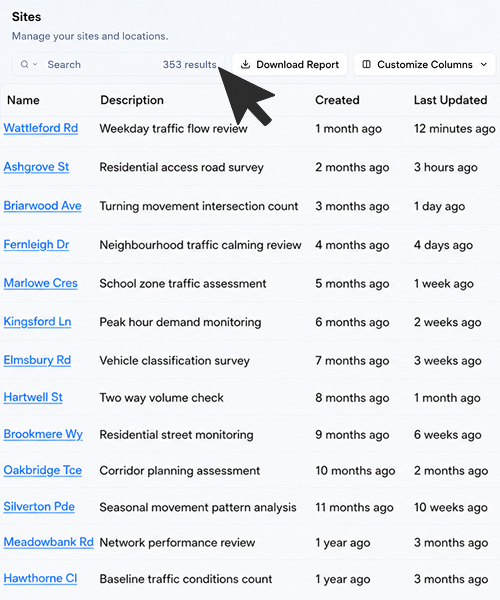
Task: Expand the Customize Columns chevron
Action: point(484,64)
